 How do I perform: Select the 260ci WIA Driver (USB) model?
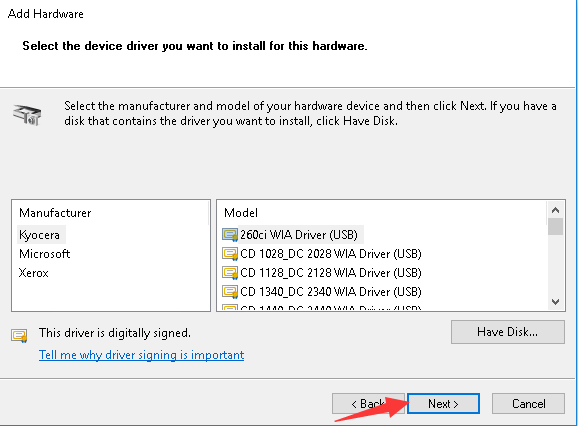coord(299,235)
